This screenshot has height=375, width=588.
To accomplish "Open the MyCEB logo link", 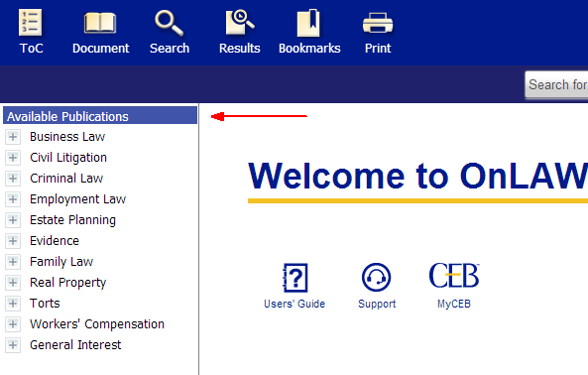I will click(454, 276).
